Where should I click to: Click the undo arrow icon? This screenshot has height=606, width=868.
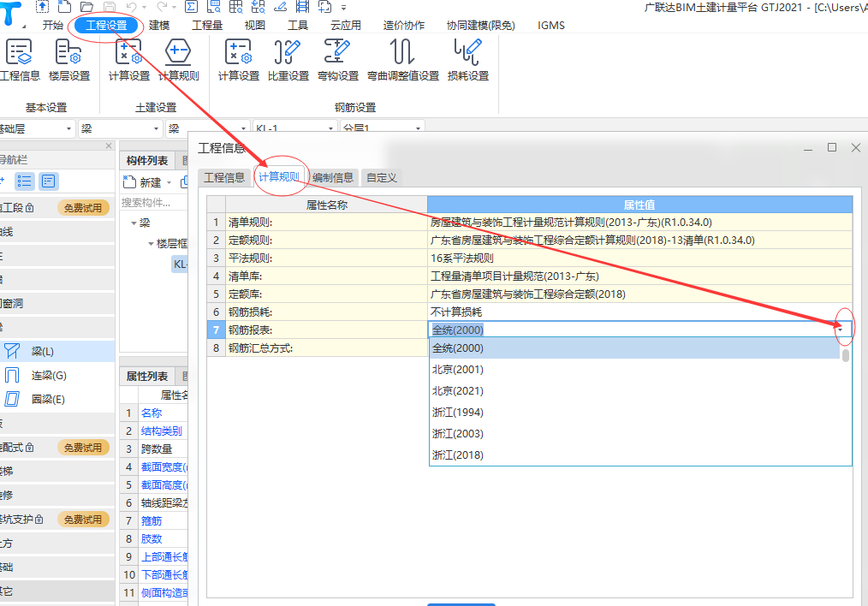(x=131, y=7)
